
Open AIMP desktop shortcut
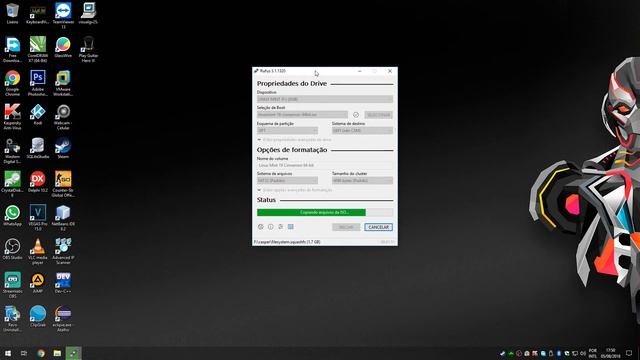click(x=38, y=283)
